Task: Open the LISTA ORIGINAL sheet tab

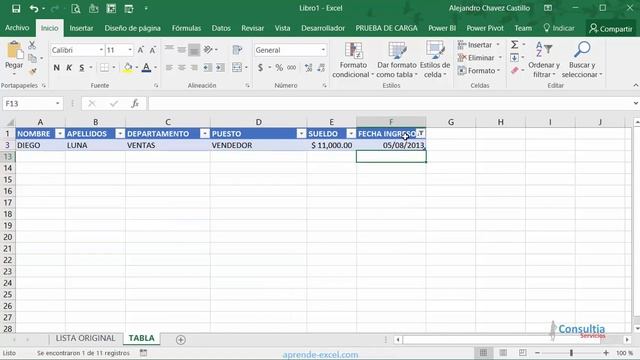Action: pyautogui.click(x=85, y=338)
